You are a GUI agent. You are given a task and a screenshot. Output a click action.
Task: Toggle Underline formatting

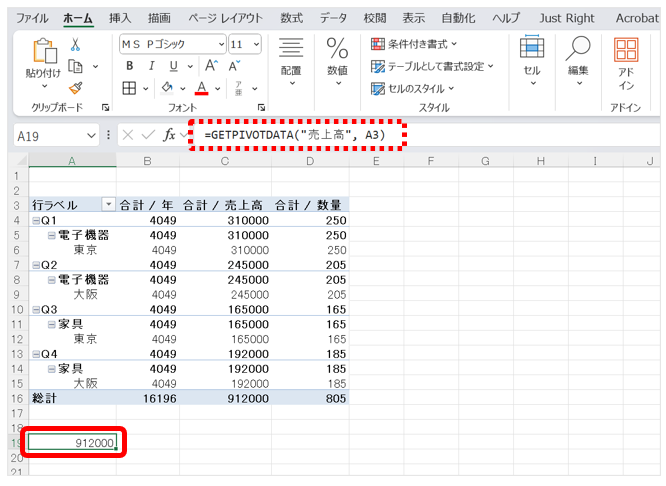[x=173, y=66]
